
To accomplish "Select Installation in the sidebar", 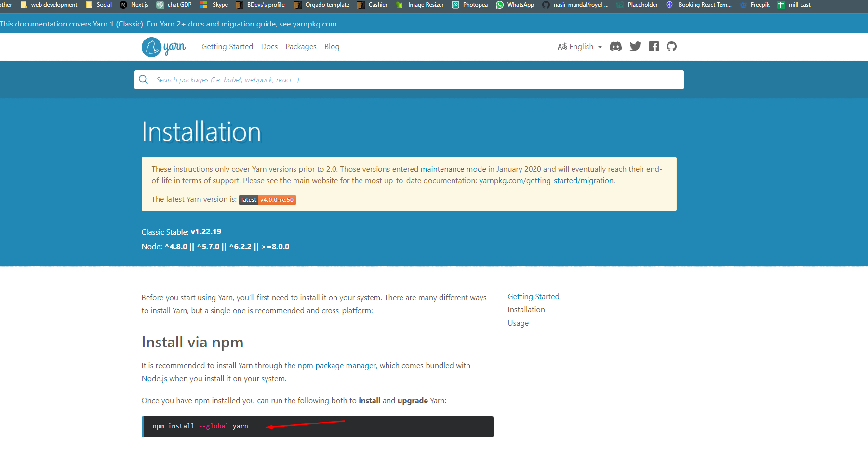I will pyautogui.click(x=526, y=309).
